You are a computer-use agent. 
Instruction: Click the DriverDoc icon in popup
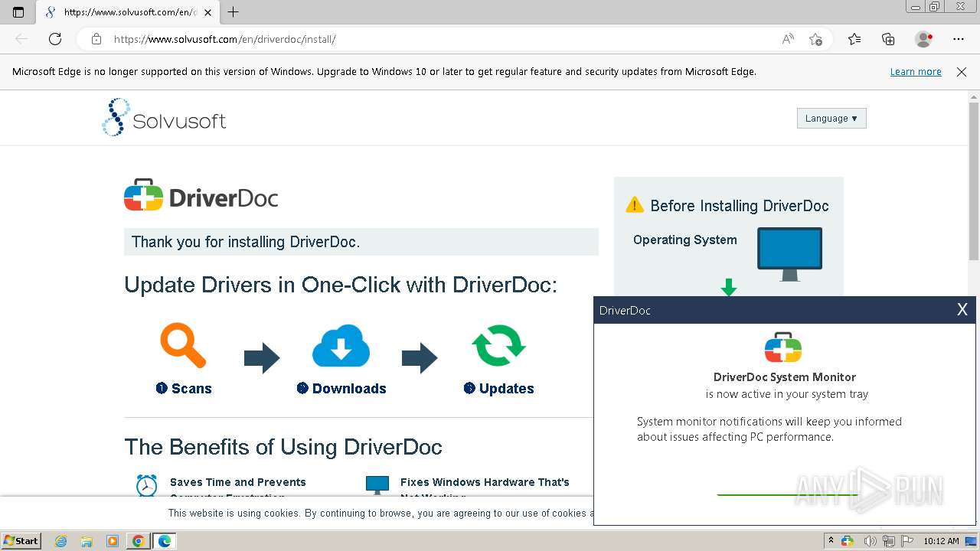click(x=783, y=348)
